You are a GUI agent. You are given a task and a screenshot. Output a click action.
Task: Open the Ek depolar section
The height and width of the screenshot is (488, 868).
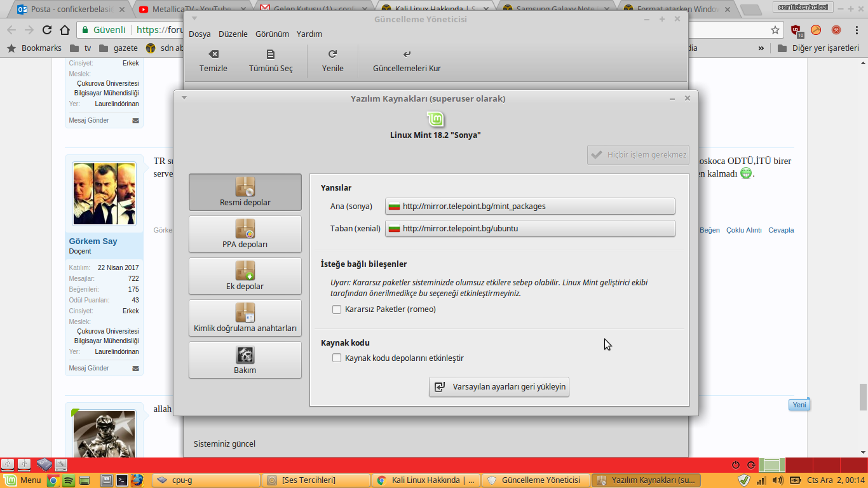tap(245, 276)
